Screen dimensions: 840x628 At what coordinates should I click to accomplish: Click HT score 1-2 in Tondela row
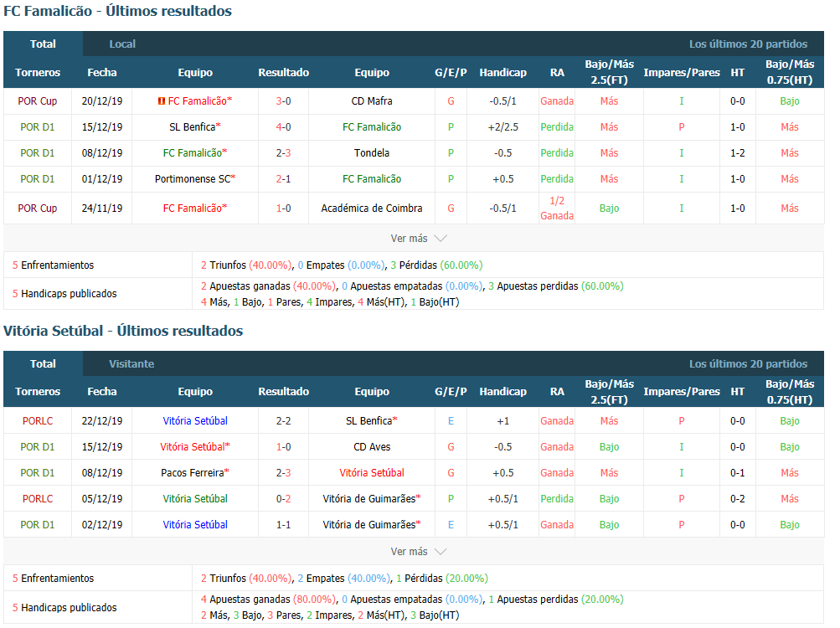point(737,153)
